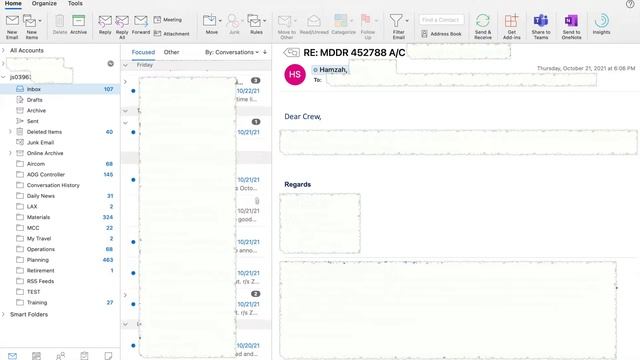Reverse sort order with the arrow
640x360 pixels.
(265, 52)
